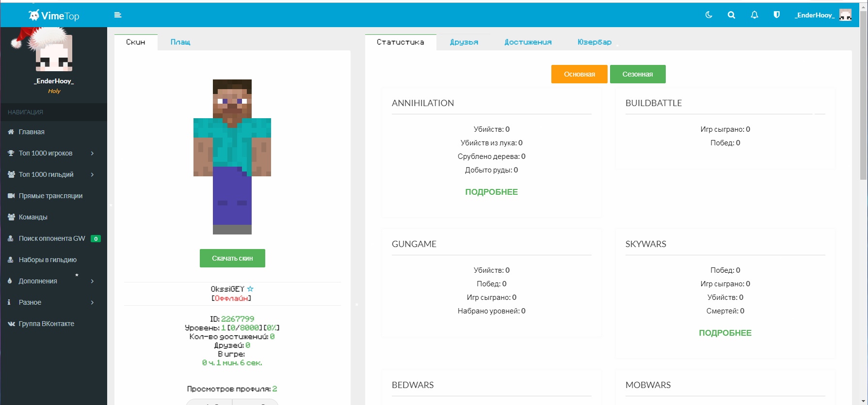The width and height of the screenshot is (868, 405).
Task: Click camera icon for Прямые трансляции
Action: [11, 196]
